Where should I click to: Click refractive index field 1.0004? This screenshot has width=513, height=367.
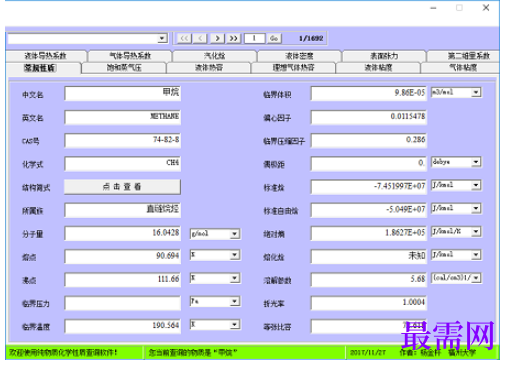[369, 303]
